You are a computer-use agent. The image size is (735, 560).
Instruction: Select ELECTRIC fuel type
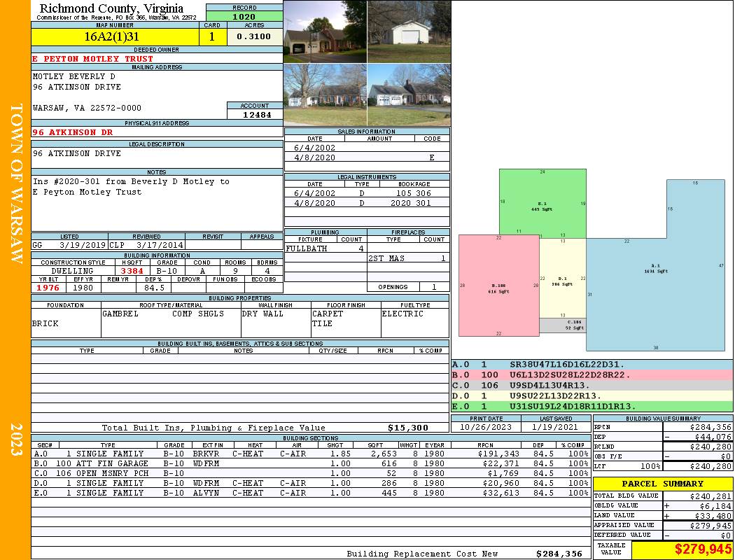[x=402, y=314]
